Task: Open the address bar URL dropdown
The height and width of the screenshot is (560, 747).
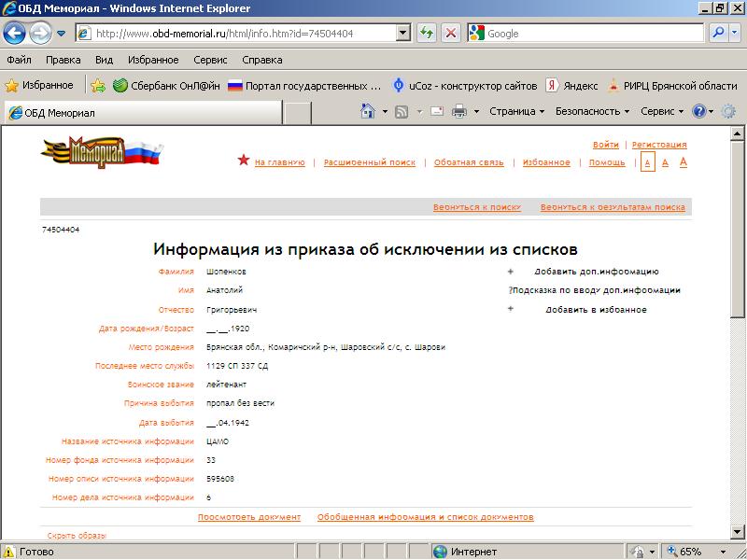Action: point(403,33)
